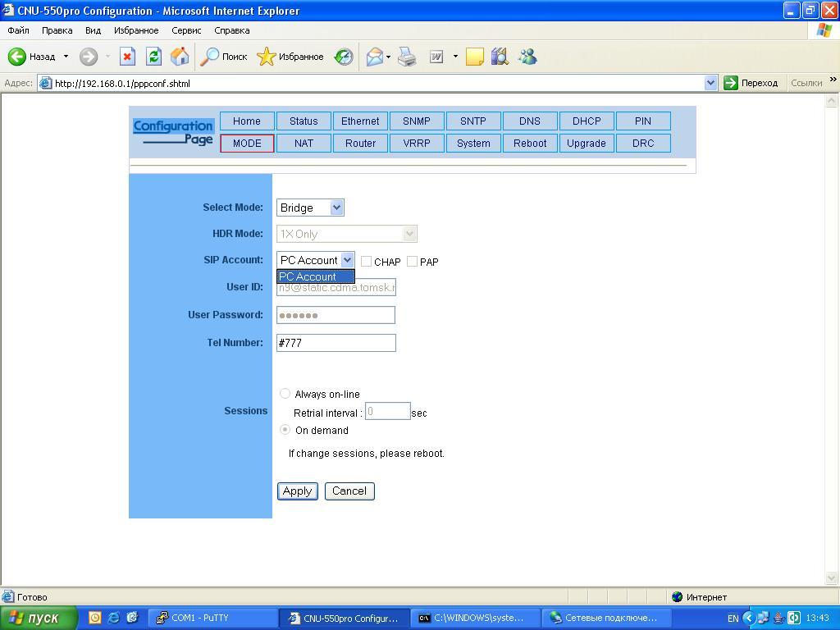The width and height of the screenshot is (840, 630).
Task: Click the Internet zone globe icon
Action: (x=677, y=597)
